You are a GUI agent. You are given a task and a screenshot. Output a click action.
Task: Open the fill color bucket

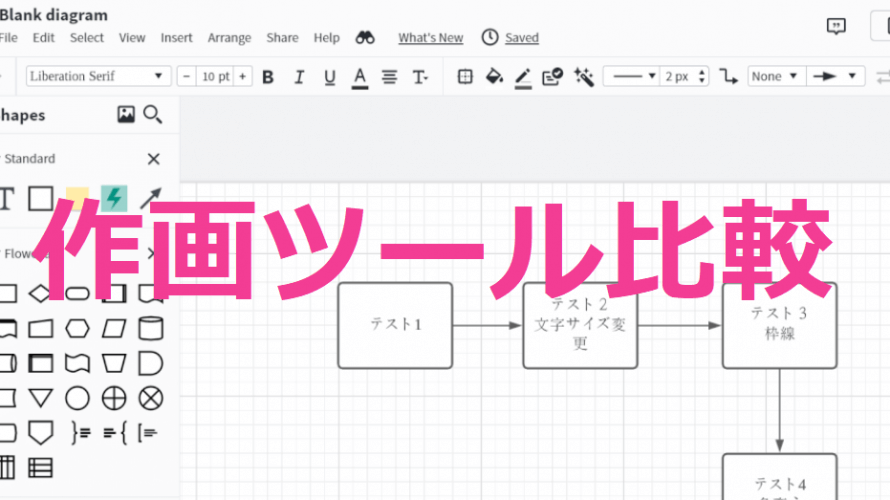[494, 76]
